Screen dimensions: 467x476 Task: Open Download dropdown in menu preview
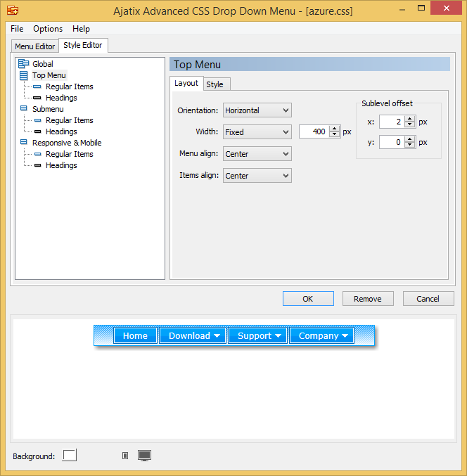click(193, 335)
